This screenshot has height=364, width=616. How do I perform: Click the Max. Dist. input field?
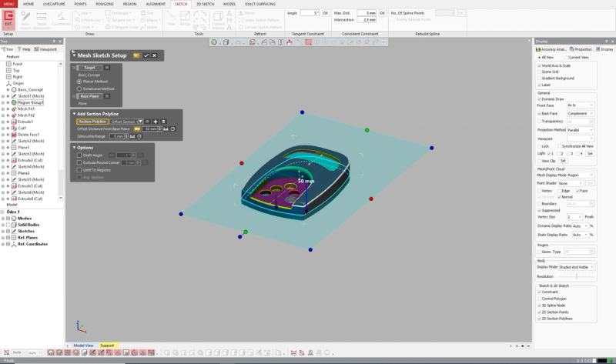point(367,13)
